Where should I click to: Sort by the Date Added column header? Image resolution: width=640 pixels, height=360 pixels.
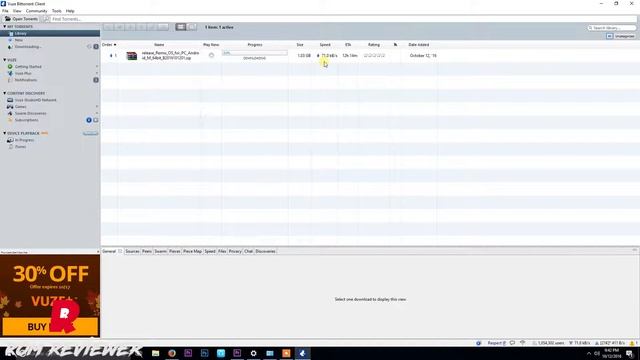pos(419,44)
